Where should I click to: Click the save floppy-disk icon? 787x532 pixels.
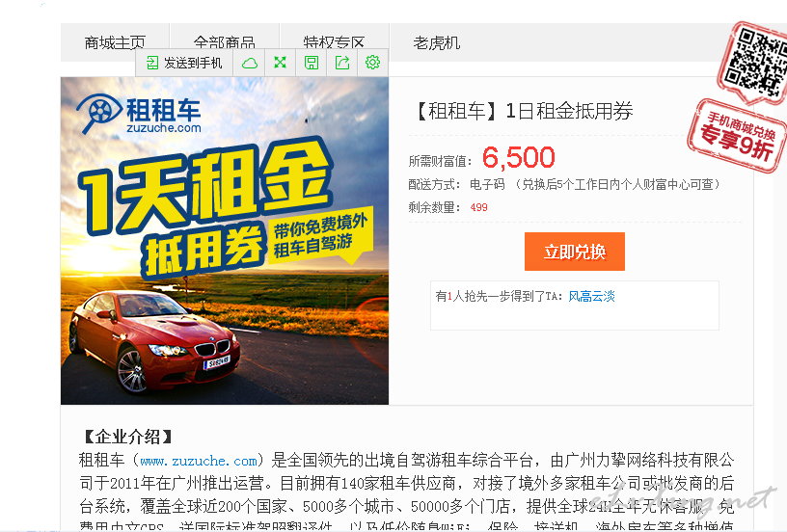312,63
